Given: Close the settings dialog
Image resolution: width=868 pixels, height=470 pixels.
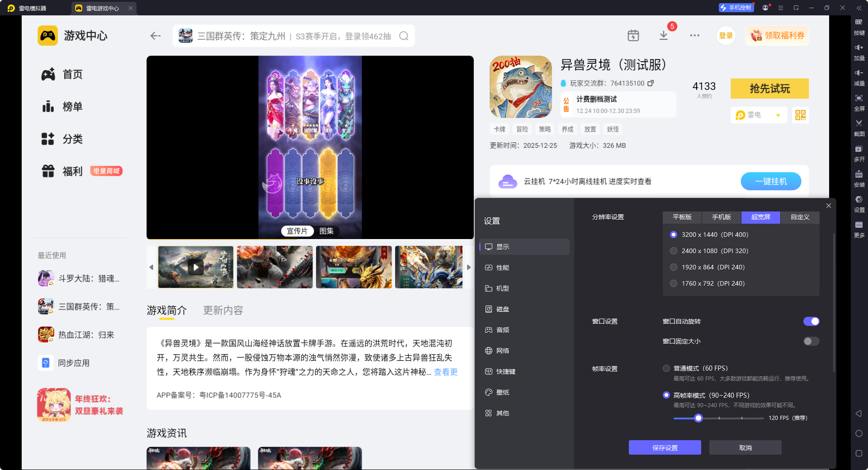Looking at the screenshot, I should point(829,206).
